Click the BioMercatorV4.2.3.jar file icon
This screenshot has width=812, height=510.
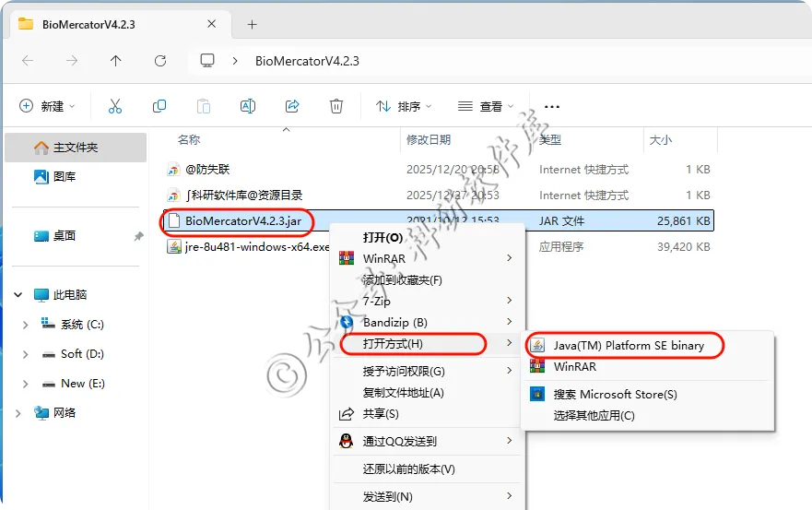point(174,220)
